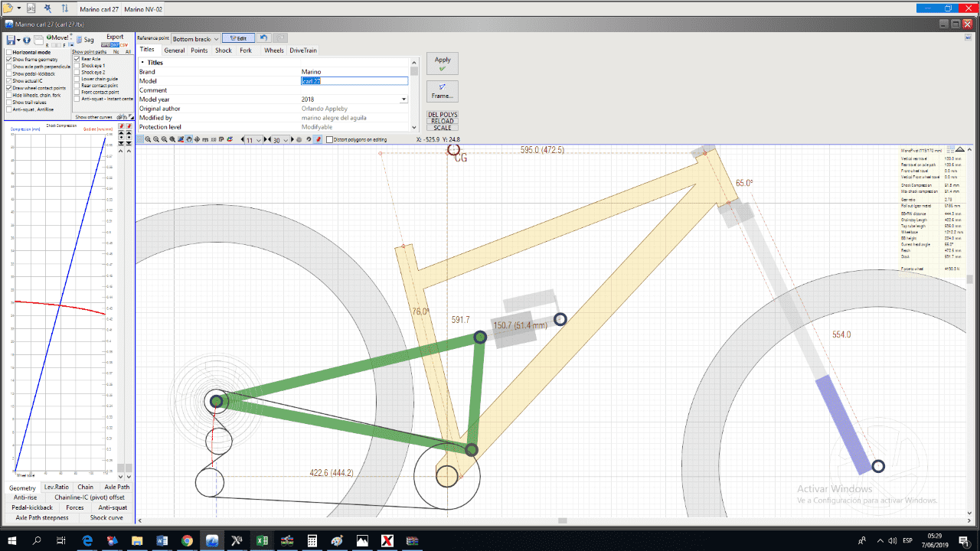Toggle Show frame geometry checkbox

tap(9, 60)
